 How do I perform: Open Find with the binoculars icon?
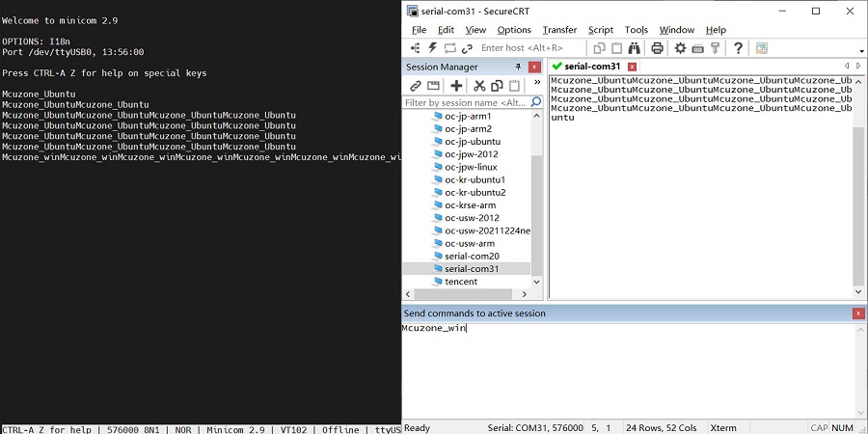coord(635,48)
